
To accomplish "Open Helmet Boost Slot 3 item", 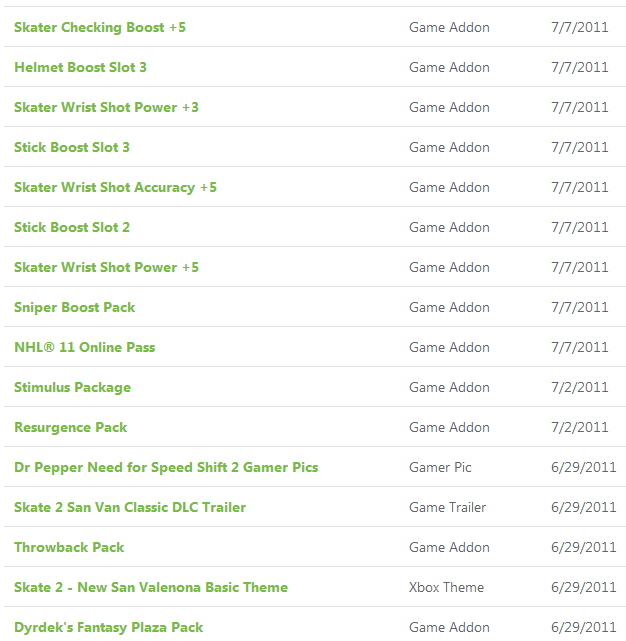I will [80, 67].
